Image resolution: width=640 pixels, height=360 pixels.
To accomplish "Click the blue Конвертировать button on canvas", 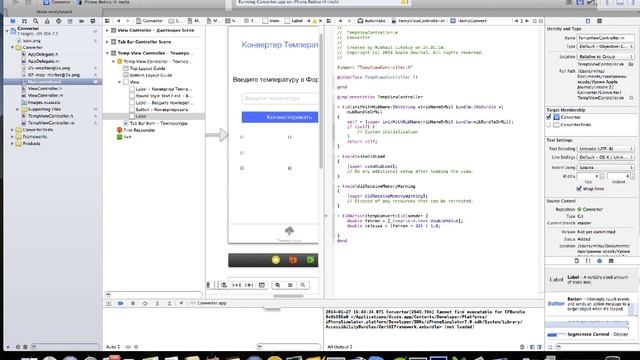I will coord(280,117).
